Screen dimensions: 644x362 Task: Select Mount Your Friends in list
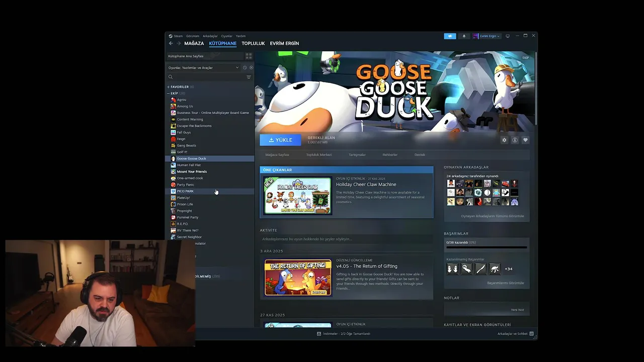coord(210,171)
